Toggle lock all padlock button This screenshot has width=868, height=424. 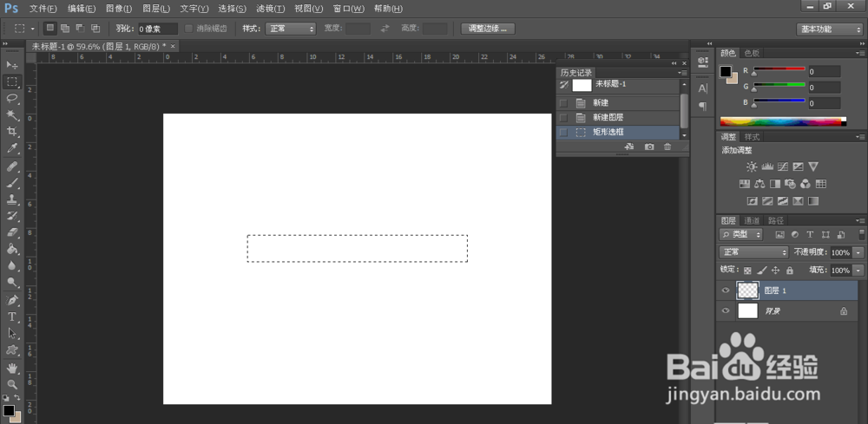789,271
